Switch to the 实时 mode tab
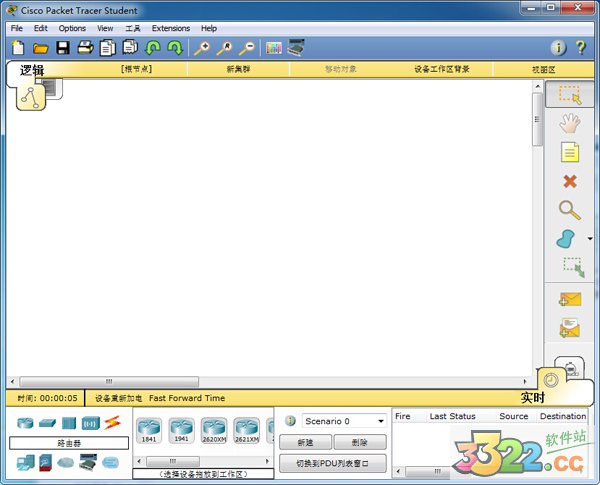 pos(532,397)
